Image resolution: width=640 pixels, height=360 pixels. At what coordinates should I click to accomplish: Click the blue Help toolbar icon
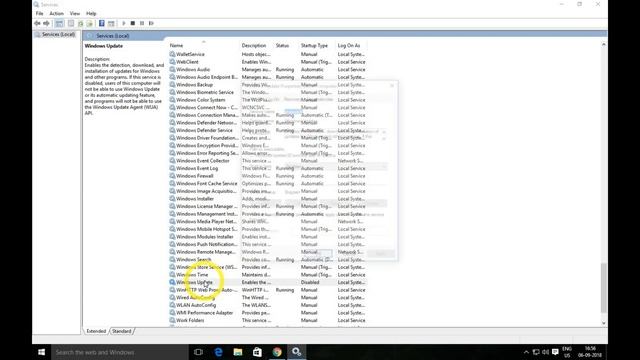[102, 23]
